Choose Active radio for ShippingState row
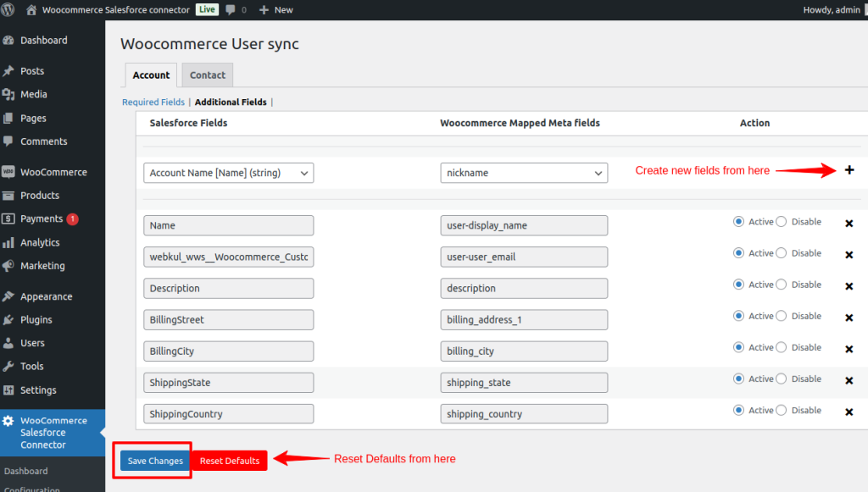 738,379
